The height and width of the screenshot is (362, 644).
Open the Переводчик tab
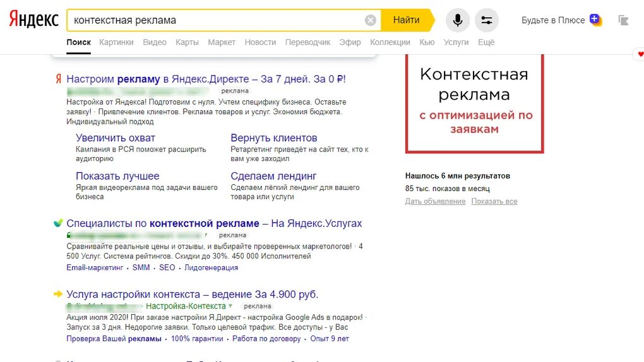307,42
